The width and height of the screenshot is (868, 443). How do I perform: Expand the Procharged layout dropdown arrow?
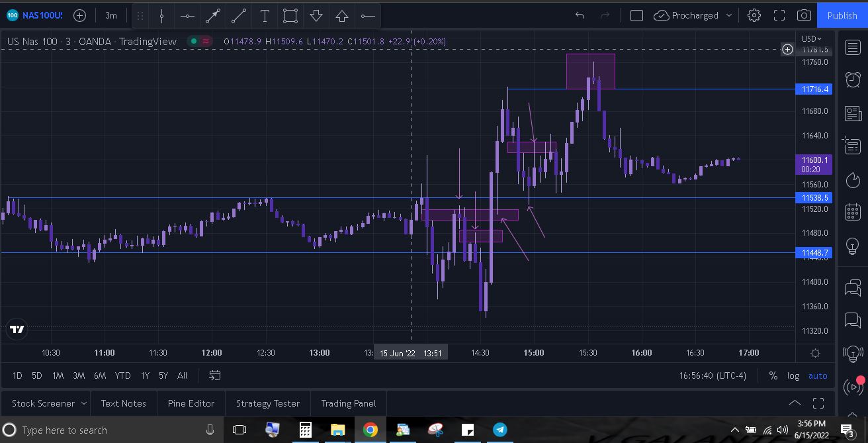click(729, 15)
